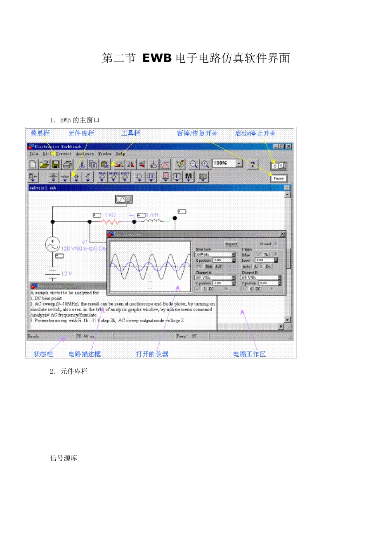This screenshot has height=555, width=392.
Task: Open the Mixed ICs parts bin
Action: [113, 177]
